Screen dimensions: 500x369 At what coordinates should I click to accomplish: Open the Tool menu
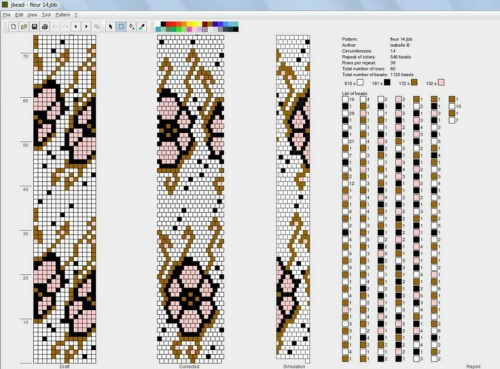coord(46,15)
